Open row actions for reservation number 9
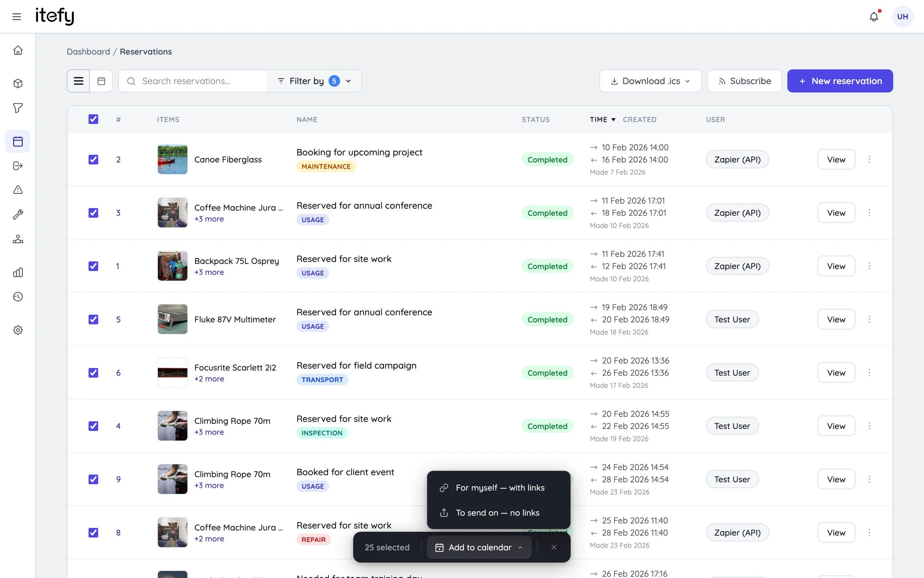 pyautogui.click(x=869, y=479)
